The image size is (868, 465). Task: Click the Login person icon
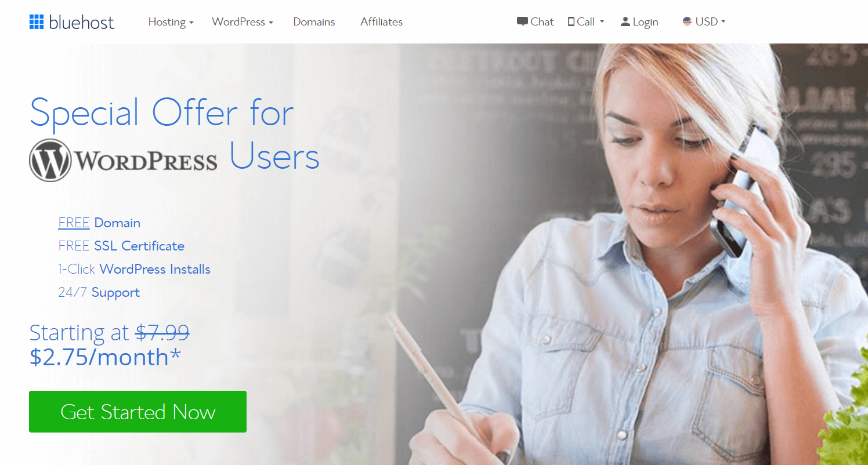(x=625, y=21)
